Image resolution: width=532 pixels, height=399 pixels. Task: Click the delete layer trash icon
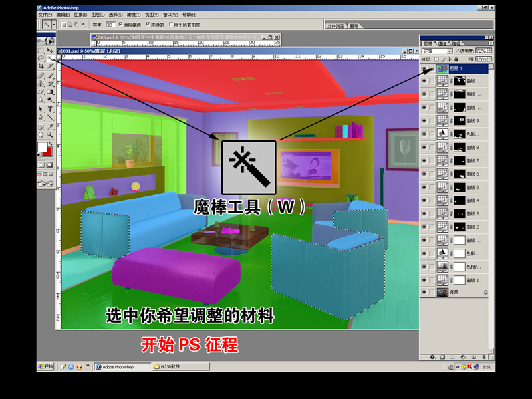(484, 357)
